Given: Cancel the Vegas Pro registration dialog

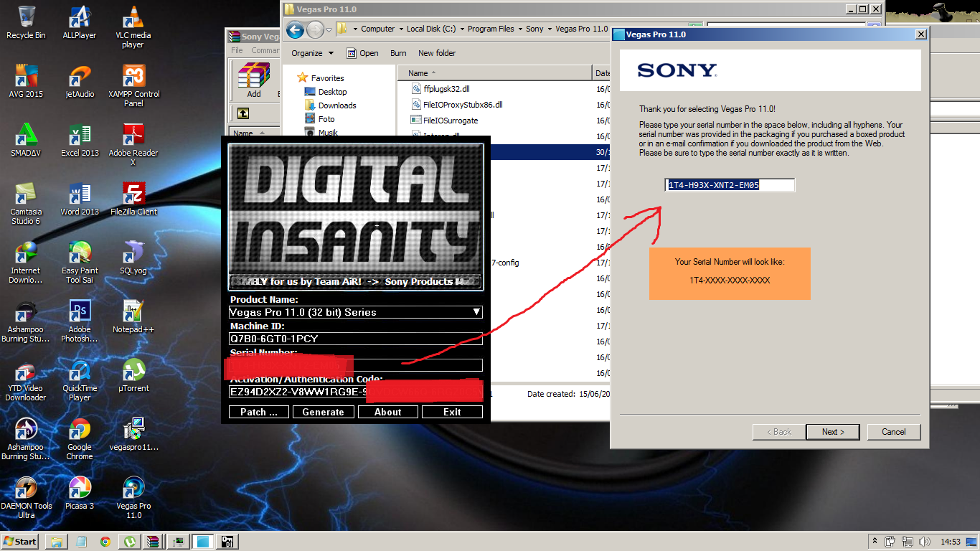Looking at the screenshot, I should point(894,432).
